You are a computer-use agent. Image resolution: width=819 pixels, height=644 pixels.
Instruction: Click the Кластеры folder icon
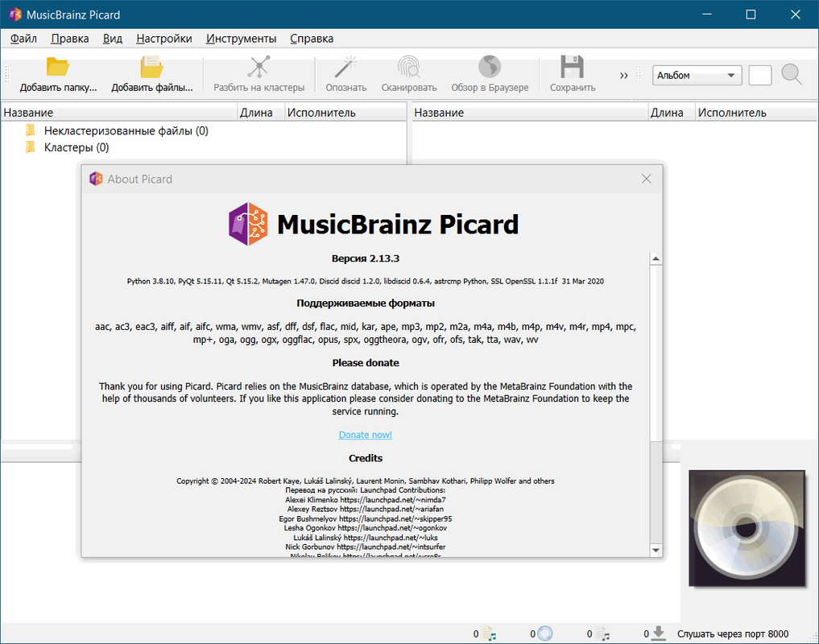(31, 147)
